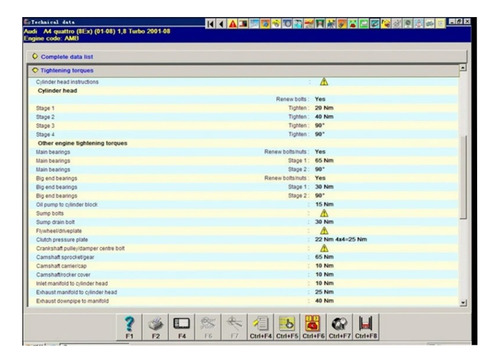The width and height of the screenshot is (500, 363).
Task: Click Big end bearings 'Renew bolts/nuts' label
Action: click(285, 178)
